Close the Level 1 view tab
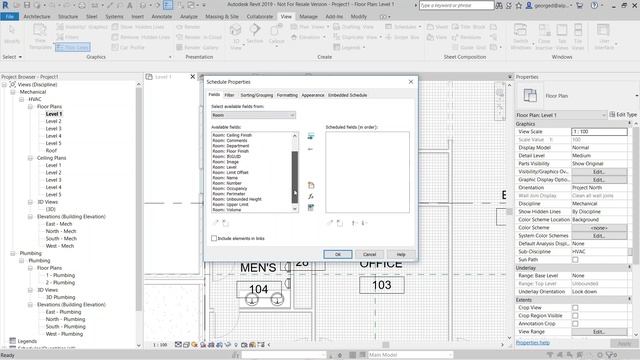640x360 pixels. [193, 76]
